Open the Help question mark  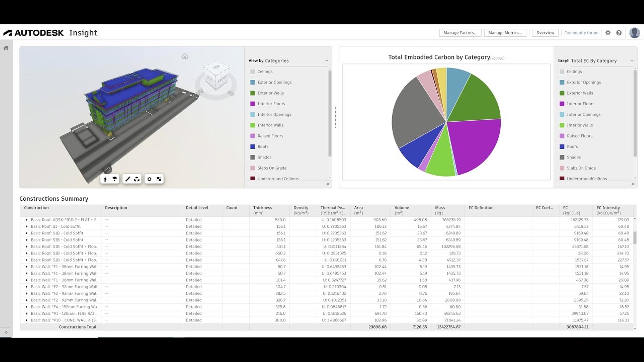(x=619, y=33)
